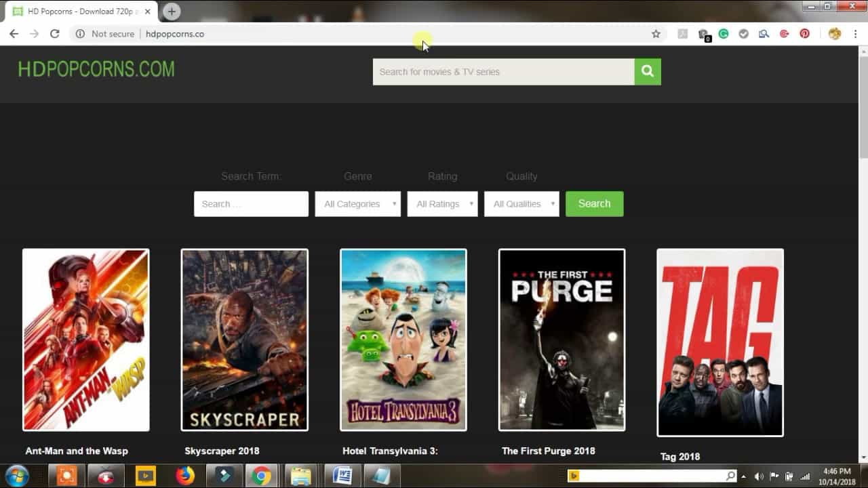Open the Grammarly extension icon

[x=724, y=34]
